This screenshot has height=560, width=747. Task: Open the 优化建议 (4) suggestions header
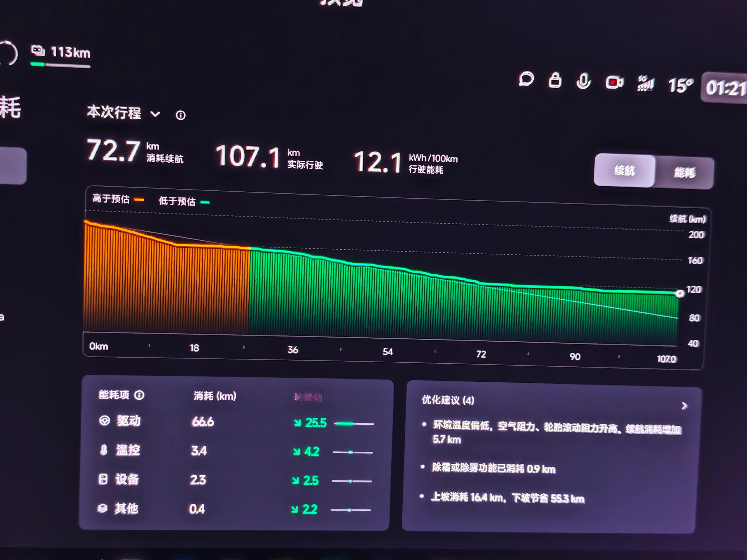pyautogui.click(x=448, y=400)
